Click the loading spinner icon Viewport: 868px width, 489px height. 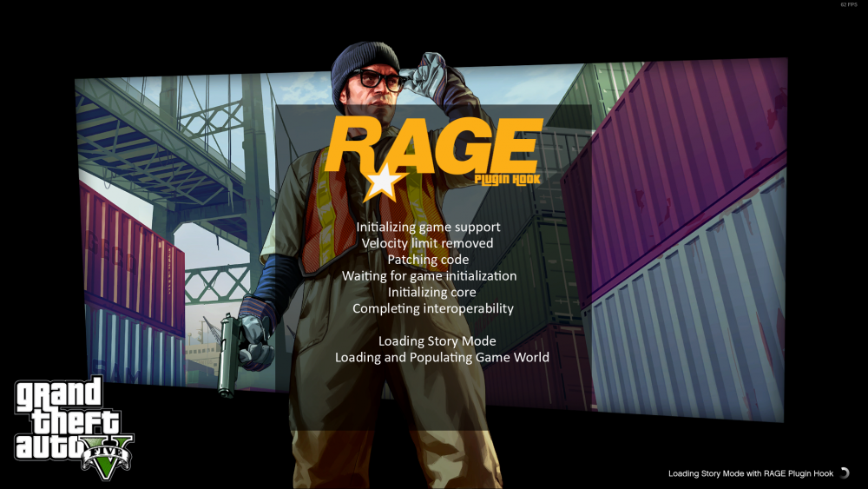(x=845, y=473)
